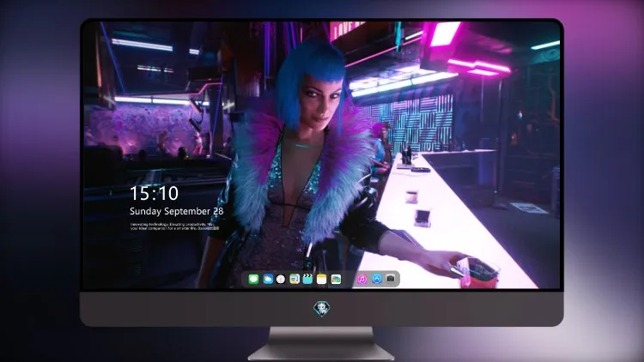Launch the blue App Store icon
This screenshot has width=644, height=362.
[x=377, y=279]
